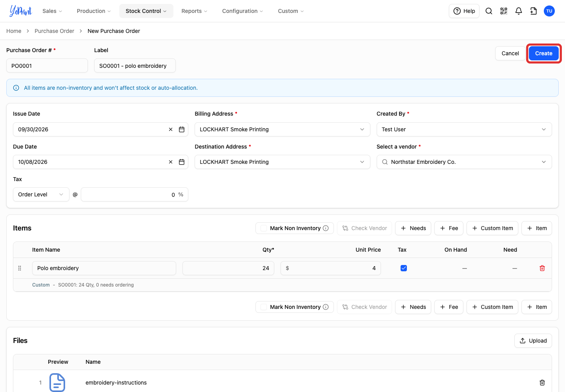This screenshot has height=392, width=565.
Task: Click info icon beside bottom Mark Non Inventory
Action: [326, 307]
